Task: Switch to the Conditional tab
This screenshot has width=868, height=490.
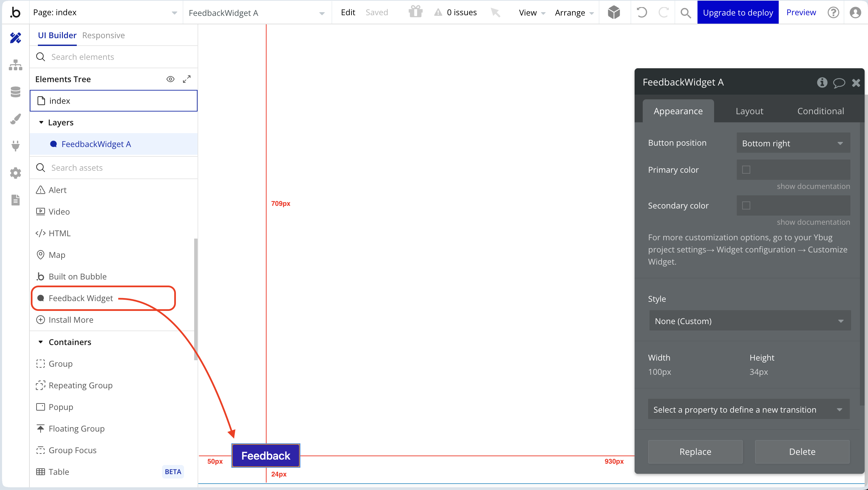Action: [x=820, y=111]
